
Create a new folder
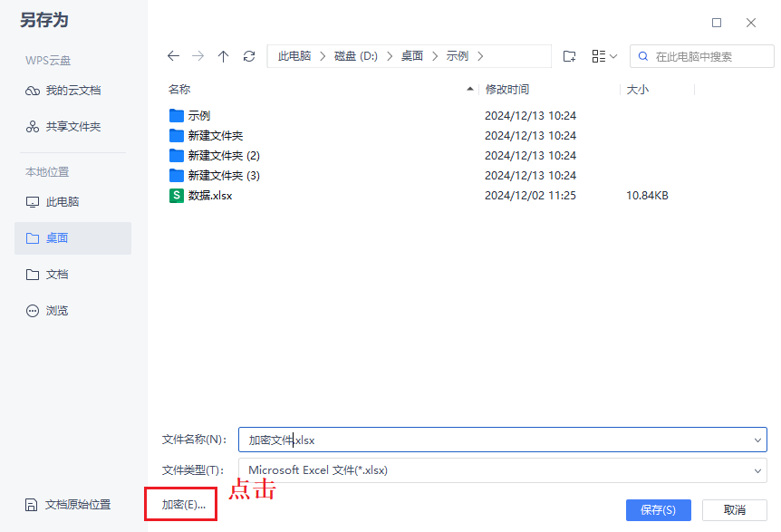pyautogui.click(x=569, y=55)
